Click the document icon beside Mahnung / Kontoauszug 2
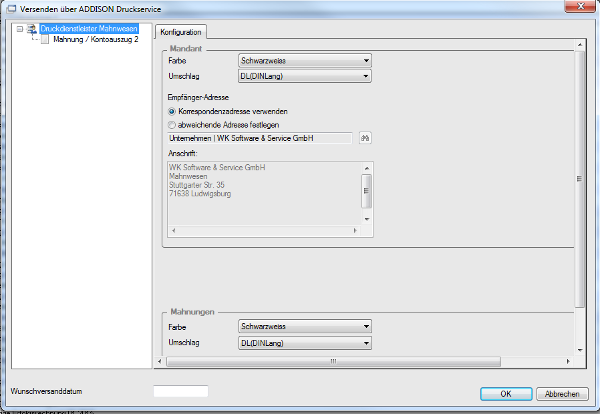 (45, 39)
